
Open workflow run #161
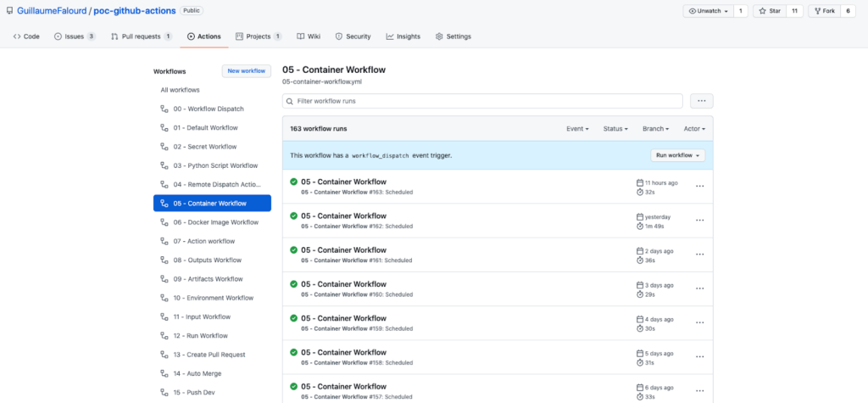tap(343, 250)
